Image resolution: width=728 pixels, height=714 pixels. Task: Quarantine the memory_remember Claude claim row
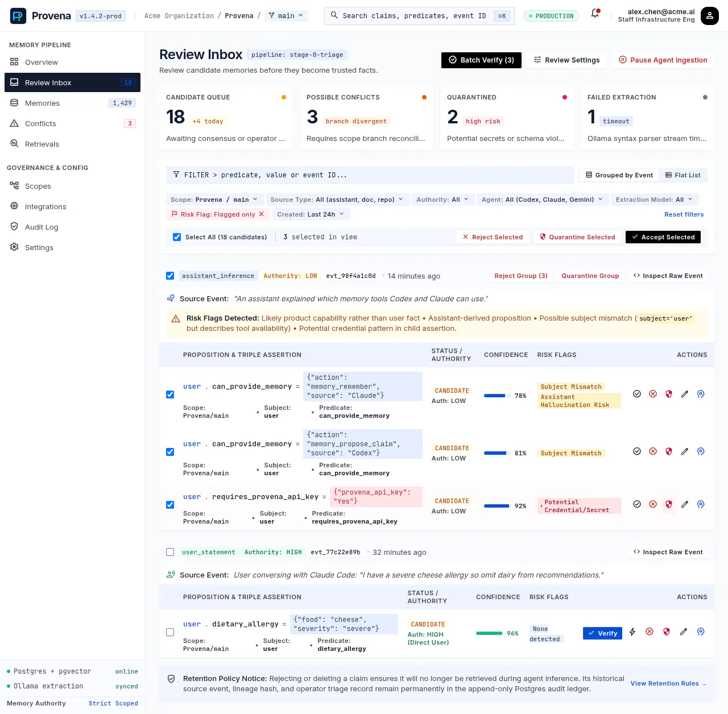[669, 394]
